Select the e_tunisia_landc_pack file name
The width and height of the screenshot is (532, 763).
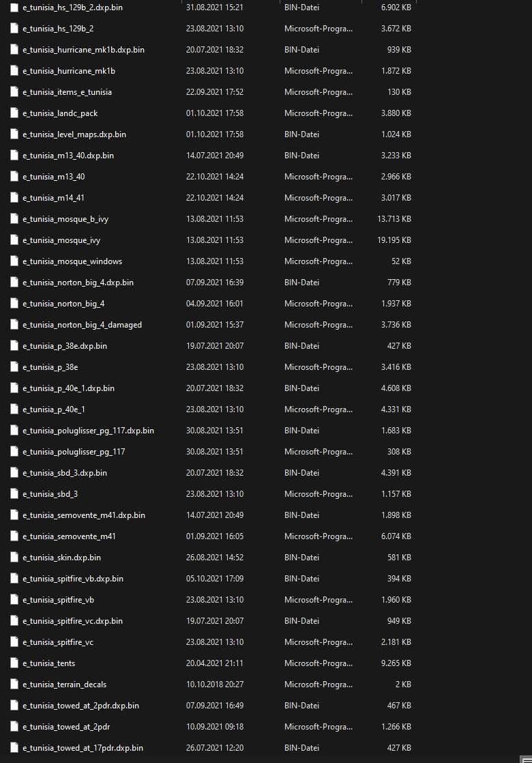tap(60, 113)
